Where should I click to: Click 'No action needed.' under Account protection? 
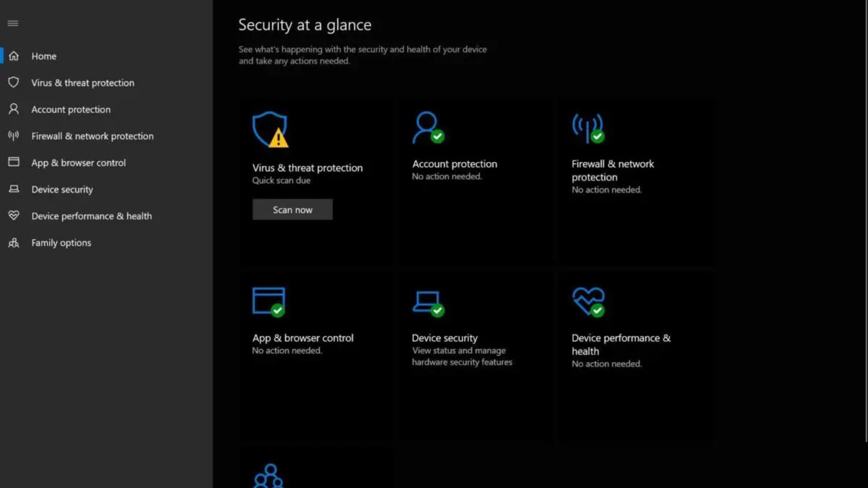447,176
